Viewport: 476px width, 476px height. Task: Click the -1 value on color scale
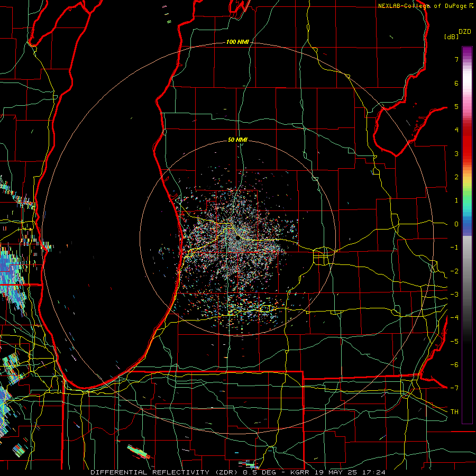(454, 248)
